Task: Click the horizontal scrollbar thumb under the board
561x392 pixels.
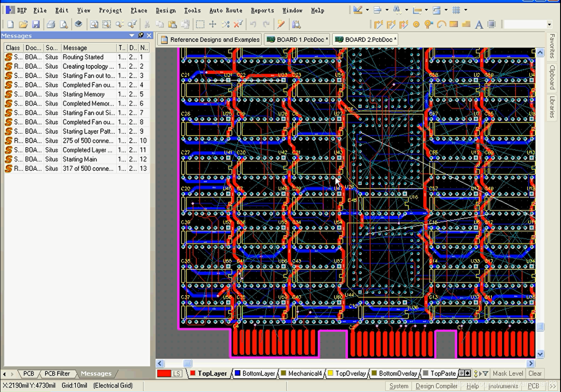Action: [188, 363]
